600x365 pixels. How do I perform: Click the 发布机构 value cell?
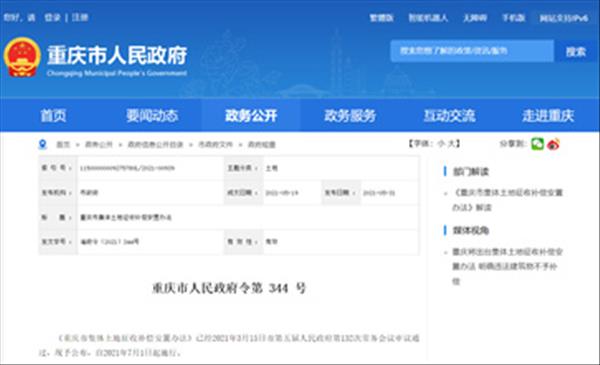pyautogui.click(x=150, y=192)
